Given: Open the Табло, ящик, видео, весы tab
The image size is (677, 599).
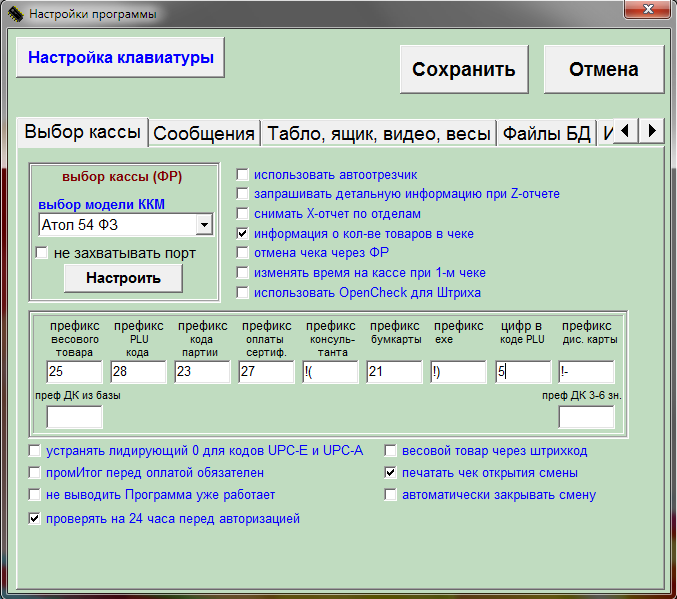Looking at the screenshot, I should pyautogui.click(x=379, y=133).
